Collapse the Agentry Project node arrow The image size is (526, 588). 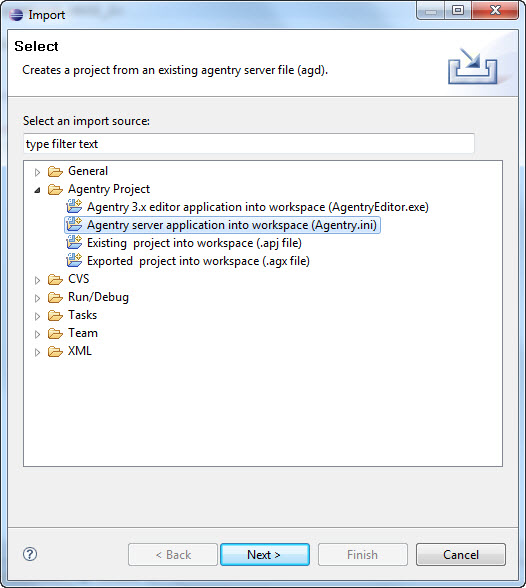click(37, 190)
